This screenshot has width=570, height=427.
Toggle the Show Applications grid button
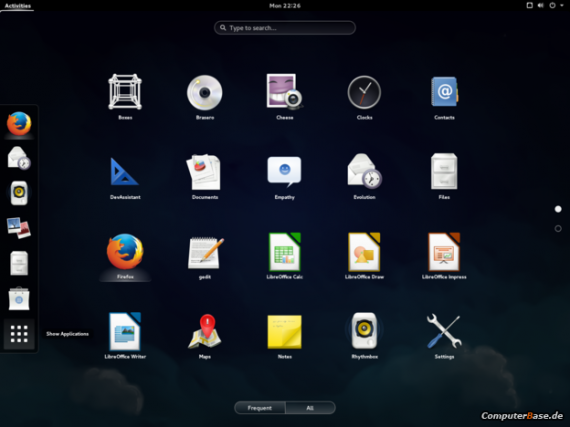pyautogui.click(x=19, y=334)
